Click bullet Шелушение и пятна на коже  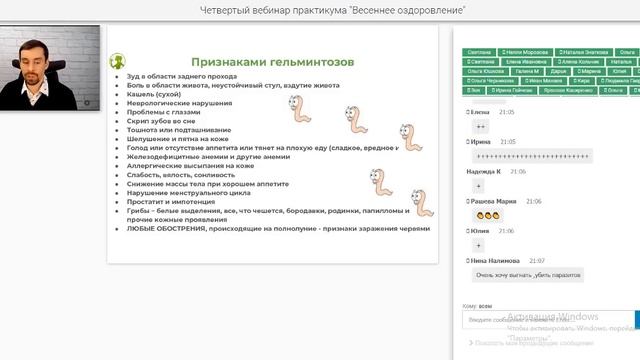[x=178, y=139]
